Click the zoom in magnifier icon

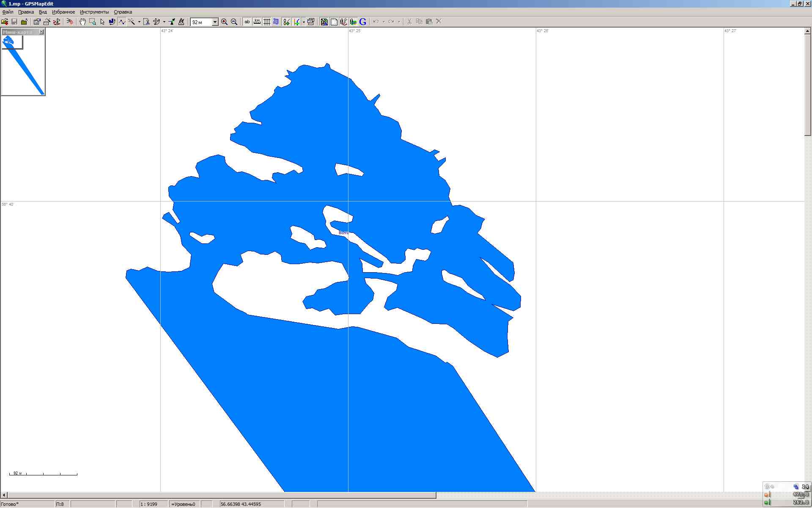pos(224,22)
